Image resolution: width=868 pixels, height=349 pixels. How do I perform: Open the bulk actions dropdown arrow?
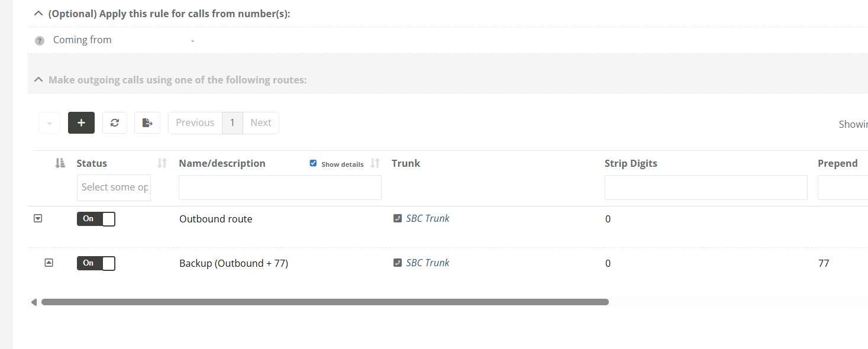(49, 123)
